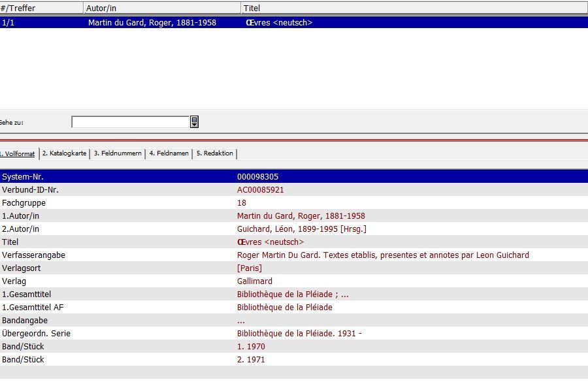The width and height of the screenshot is (588, 382).
Task: Click into the Gehe zu input field
Action: coord(130,122)
